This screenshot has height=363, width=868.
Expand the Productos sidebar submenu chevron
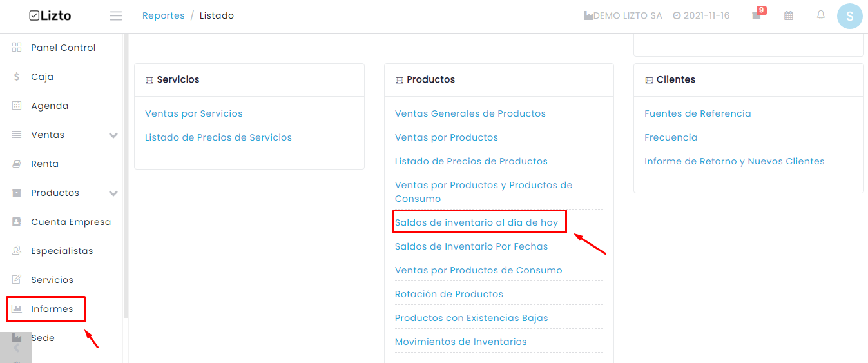click(x=113, y=193)
